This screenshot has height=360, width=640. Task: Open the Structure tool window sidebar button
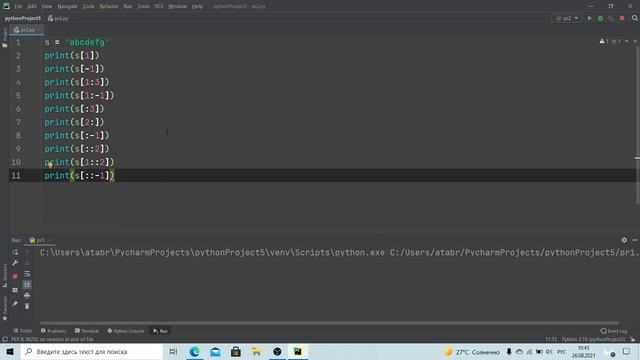4,276
